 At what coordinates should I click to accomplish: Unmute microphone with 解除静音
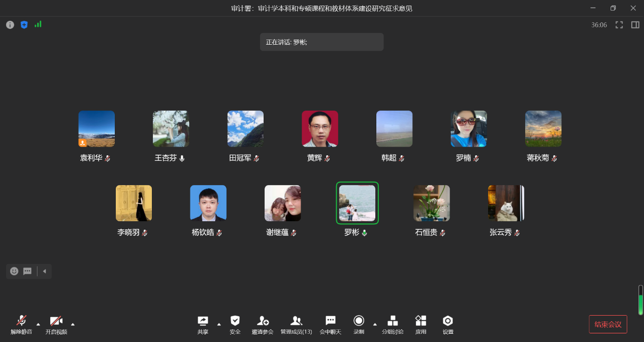[21, 324]
